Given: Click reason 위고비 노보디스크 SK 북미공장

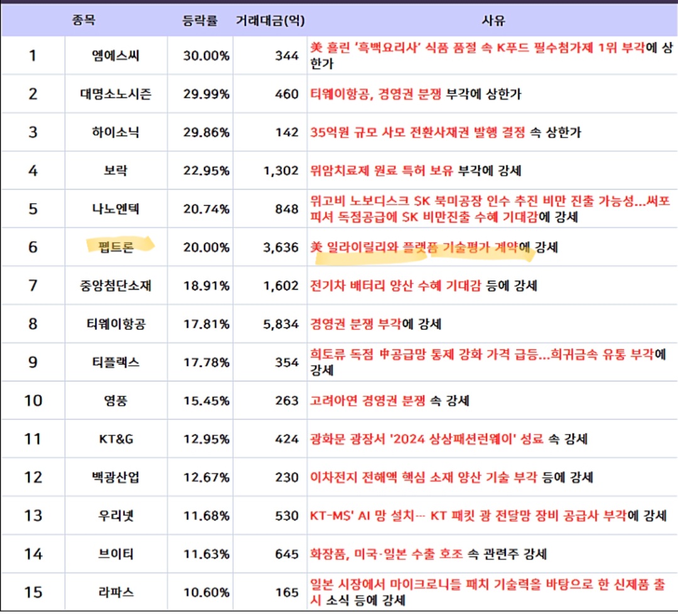Looking at the screenshot, I should click(490, 209).
